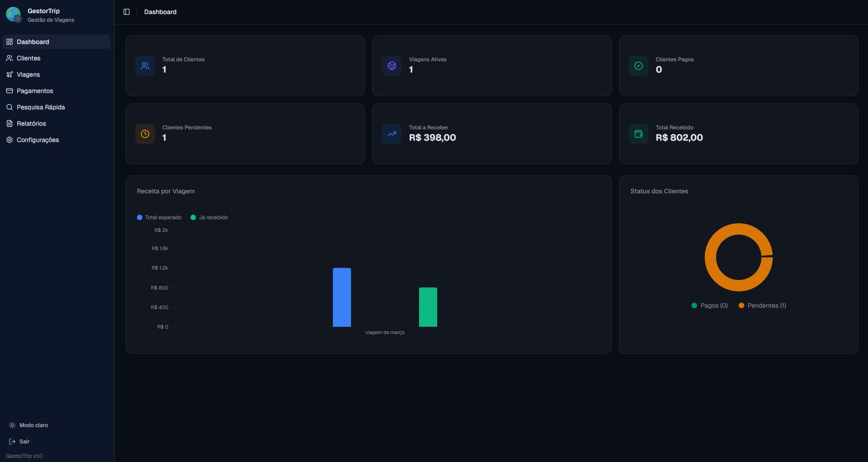Toggle the Total esperado legend item
Screen dimensions: 868x462
(159, 217)
